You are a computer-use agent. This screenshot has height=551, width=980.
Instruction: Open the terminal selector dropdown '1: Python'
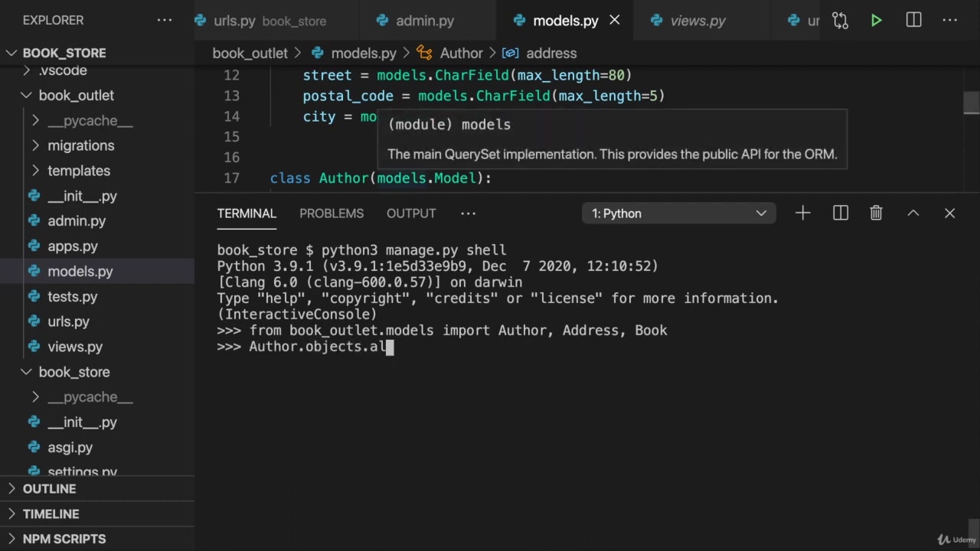pyautogui.click(x=678, y=214)
